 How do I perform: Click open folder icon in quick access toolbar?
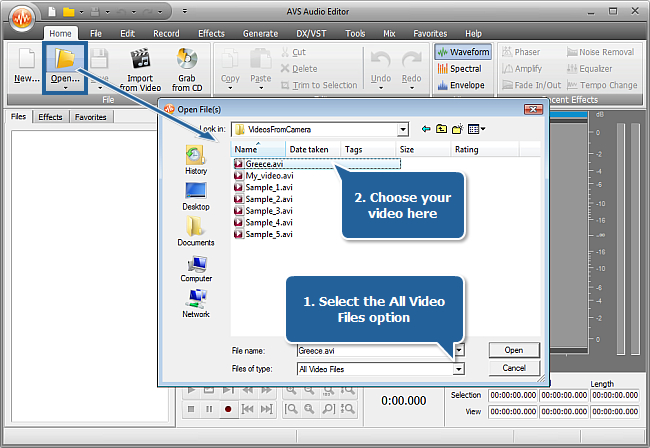click(68, 12)
